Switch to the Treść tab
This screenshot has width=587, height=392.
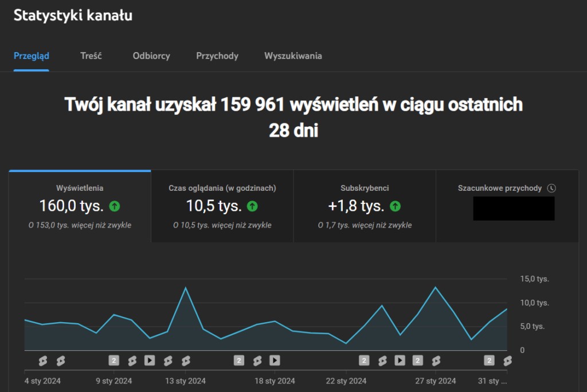tap(91, 56)
